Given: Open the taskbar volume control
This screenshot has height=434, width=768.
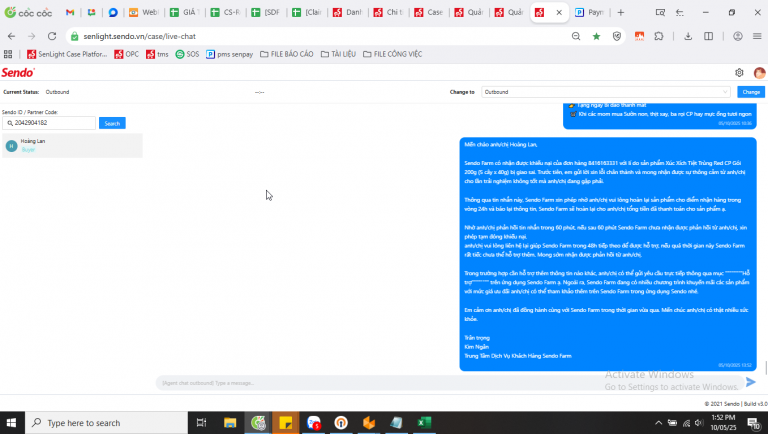Looking at the screenshot, I should [699, 423].
